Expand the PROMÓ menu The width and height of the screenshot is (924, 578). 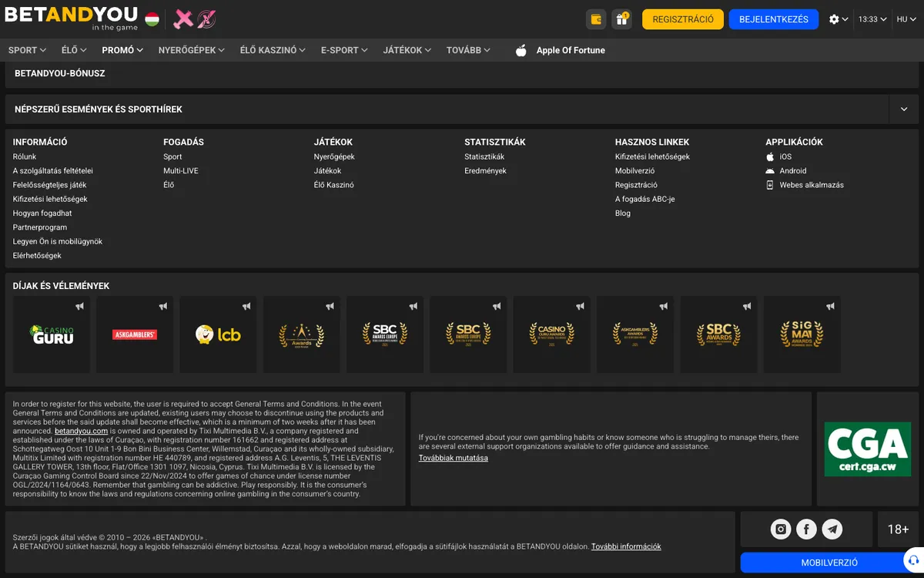coord(122,50)
